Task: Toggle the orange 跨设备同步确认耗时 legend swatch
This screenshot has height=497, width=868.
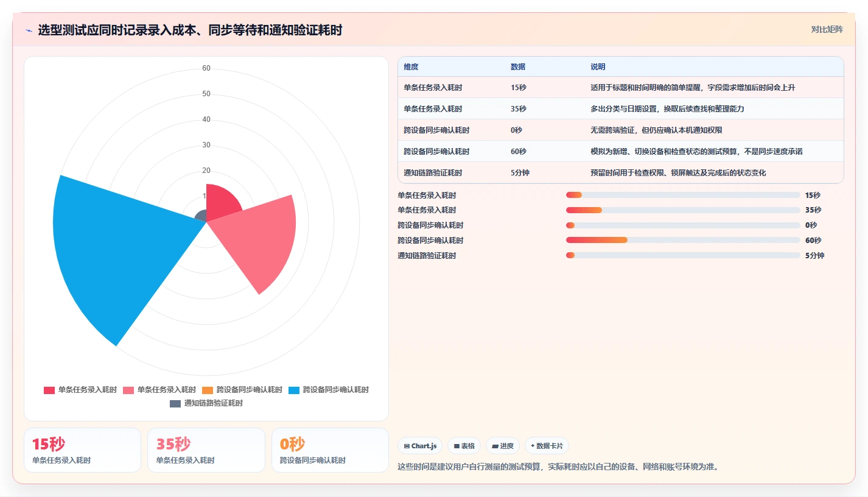Action: point(208,390)
